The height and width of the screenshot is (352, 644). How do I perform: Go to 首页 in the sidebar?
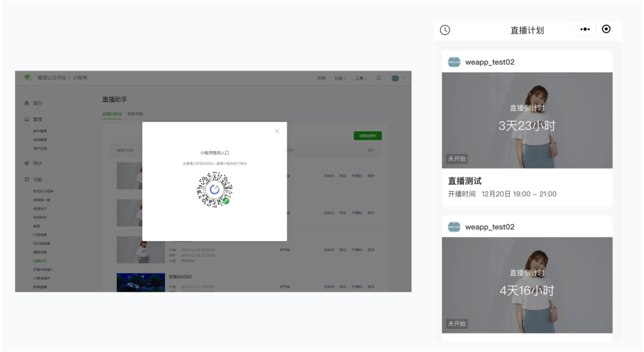tap(38, 103)
